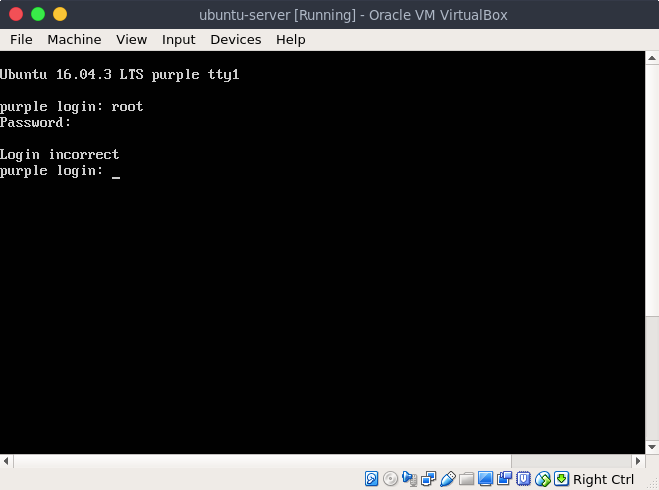Click the shared folders status icon
The width and height of the screenshot is (659, 490).
pyautogui.click(x=467, y=479)
